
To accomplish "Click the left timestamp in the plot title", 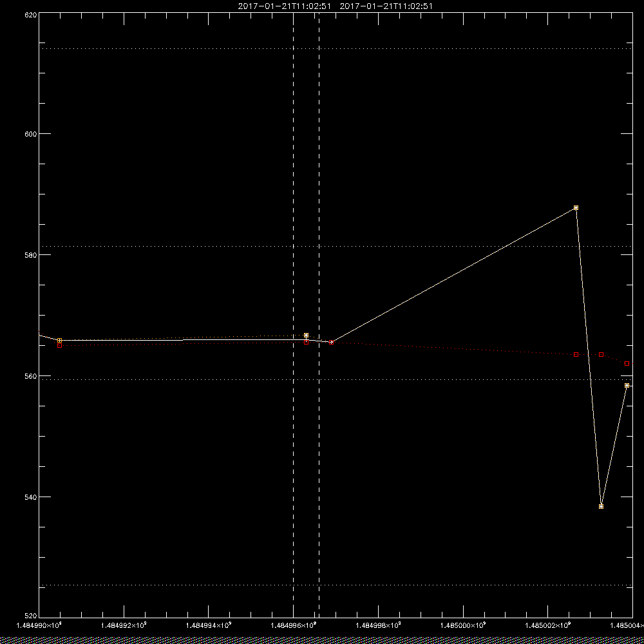I will click(x=284, y=6).
